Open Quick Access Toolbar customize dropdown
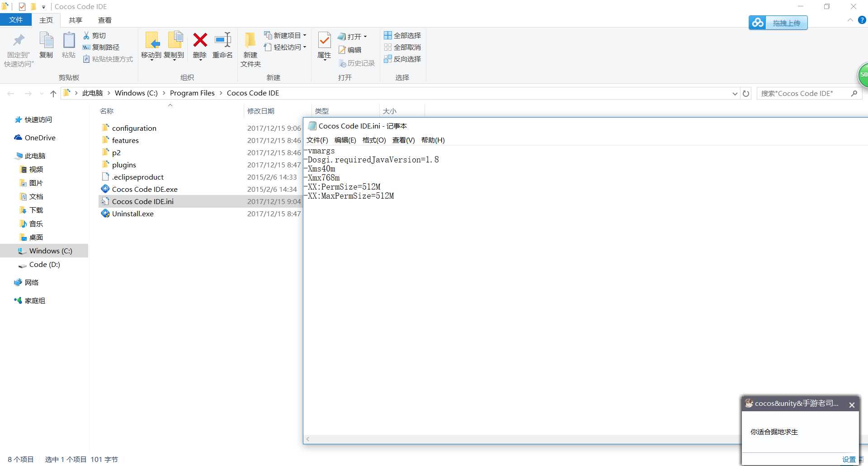This screenshot has width=868, height=466. point(43,7)
